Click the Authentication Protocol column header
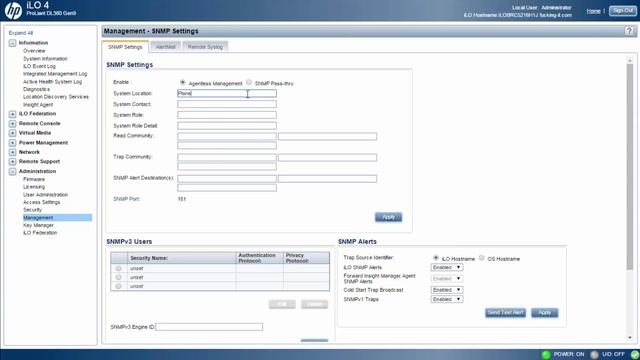Screen dimensions: 640x360 click(x=260, y=258)
